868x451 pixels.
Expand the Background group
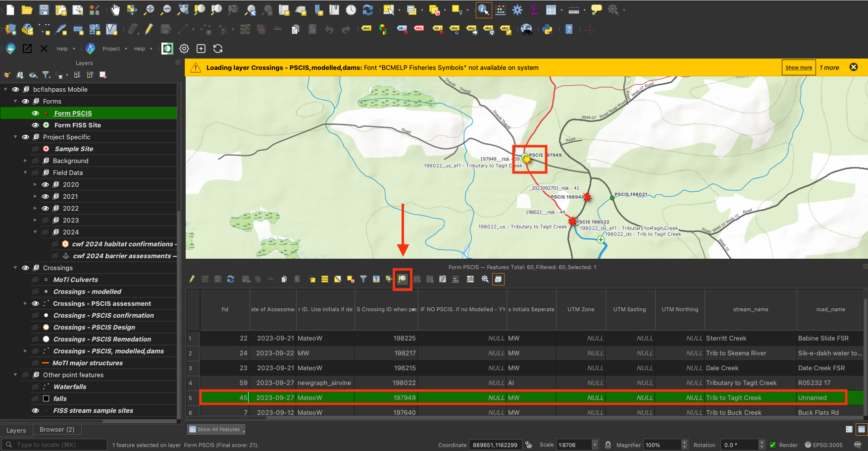point(25,161)
